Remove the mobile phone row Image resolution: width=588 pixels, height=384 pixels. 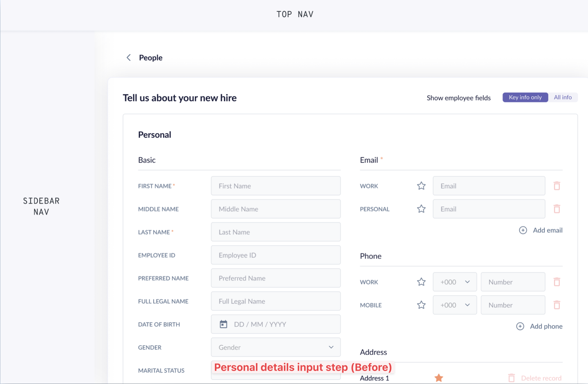point(557,305)
